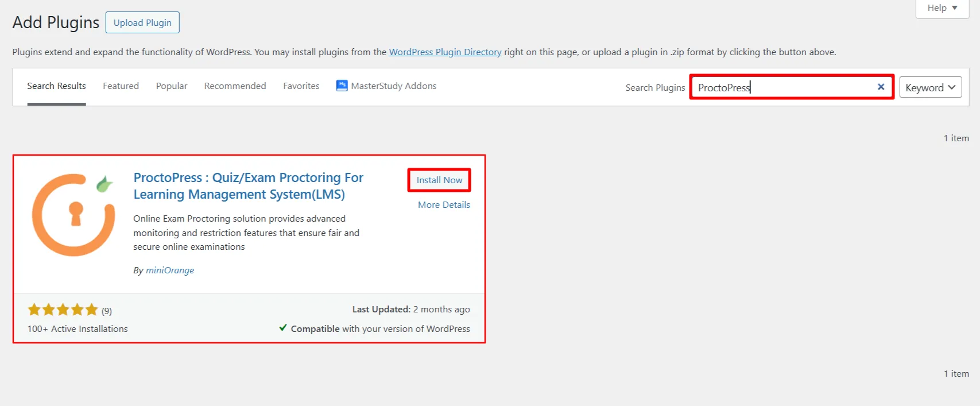Click the "Add Plugins" page heading
Viewport: 980px width, 406px height.
pos(56,22)
